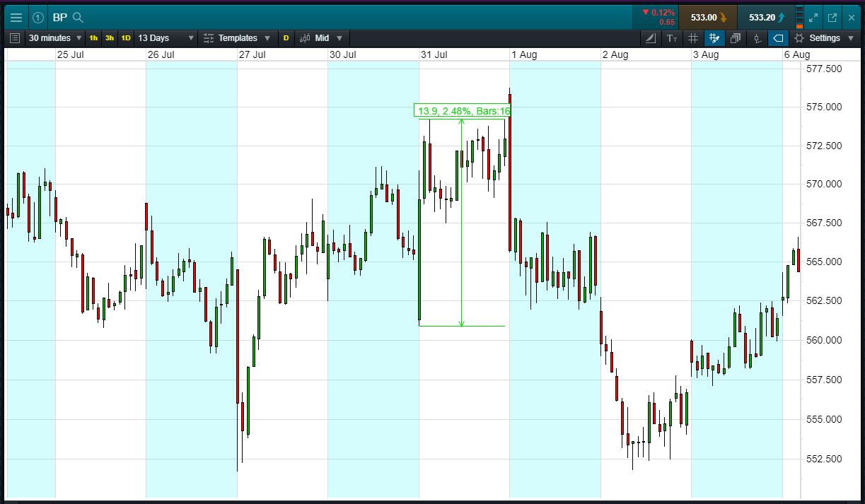Expand the 30 minutes interval dropdown

pos(55,38)
